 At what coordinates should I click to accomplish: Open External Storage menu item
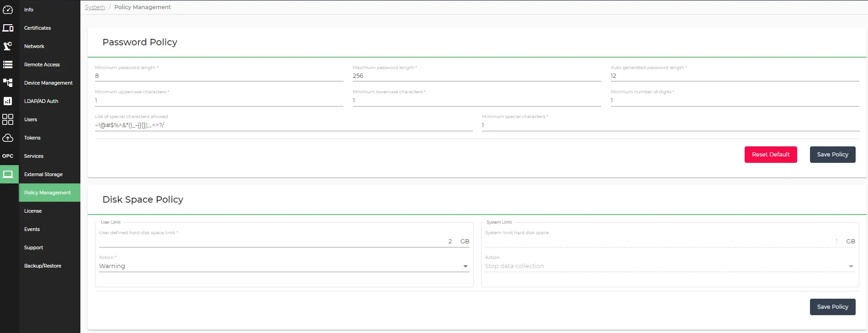[x=50, y=174]
